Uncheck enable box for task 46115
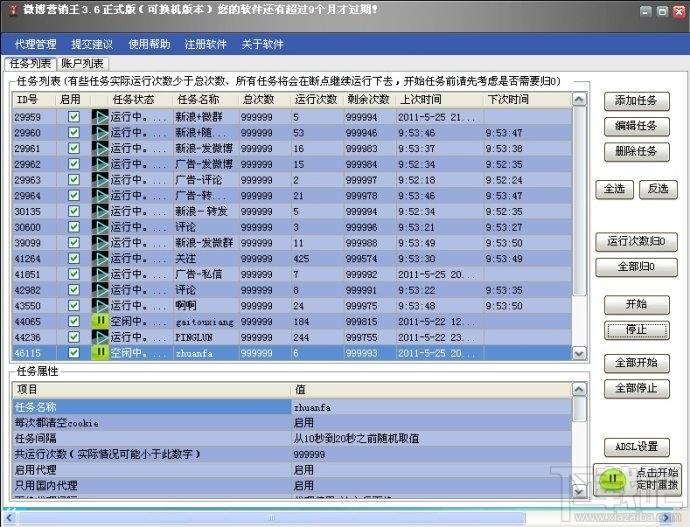Screen dimensions: 690x527 pyautogui.click(x=74, y=353)
